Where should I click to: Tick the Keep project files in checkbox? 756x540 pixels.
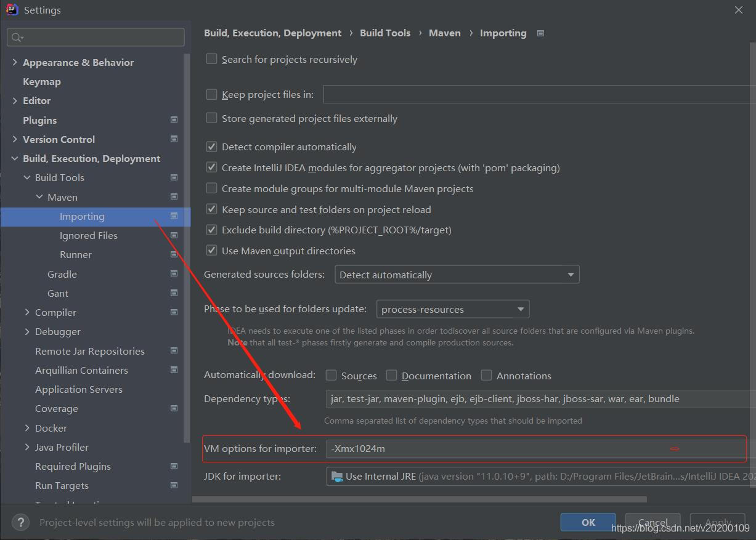tap(211, 94)
